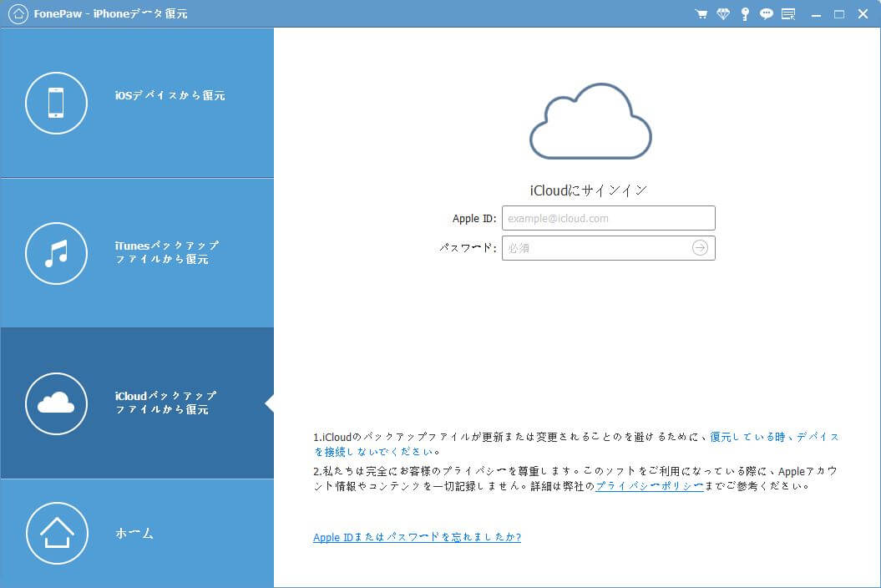Viewport: 881px width, 588px height.
Task: Close the FonePaw window
Action: coord(863,14)
